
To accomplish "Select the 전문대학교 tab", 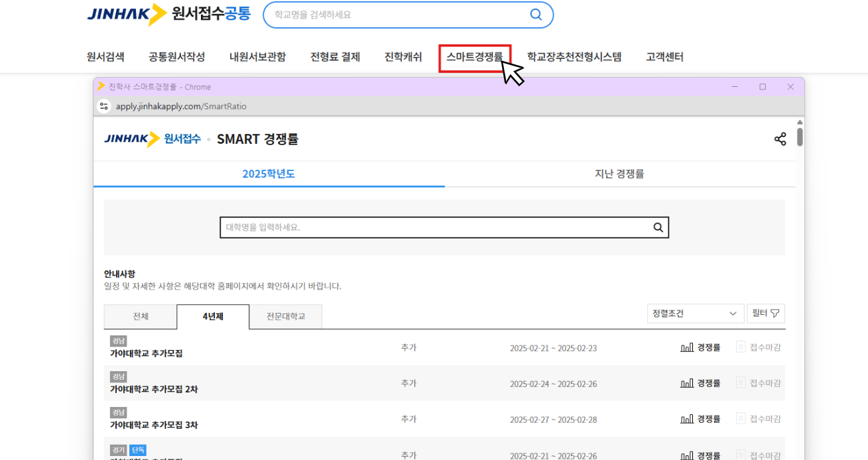I will point(286,316).
